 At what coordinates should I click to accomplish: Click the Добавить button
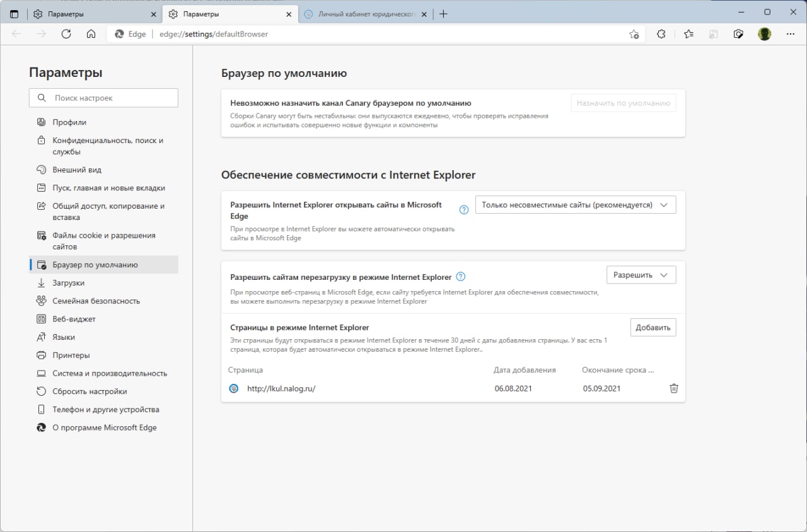[x=653, y=328]
